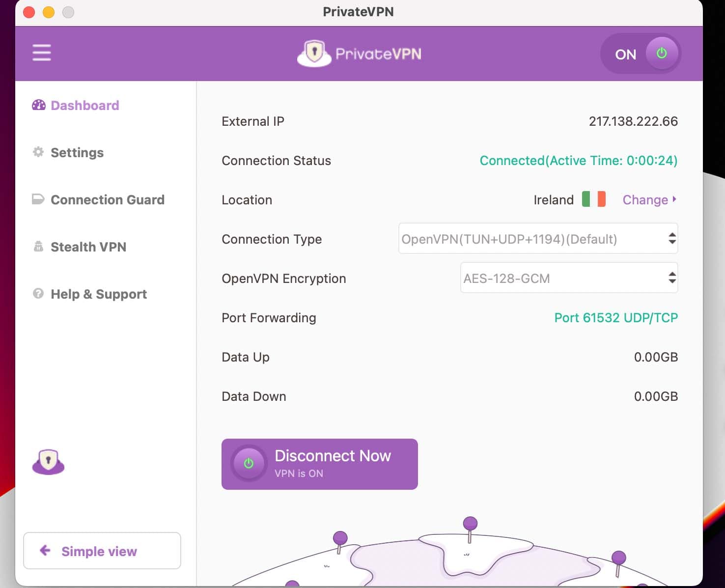Click the Connection Guard tag icon
The image size is (725, 588).
coord(38,199)
